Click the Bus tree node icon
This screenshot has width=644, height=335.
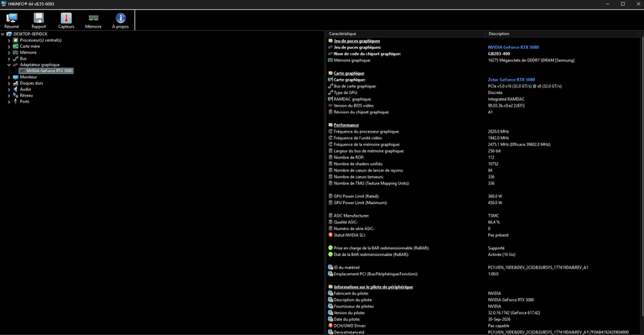[x=16, y=59]
